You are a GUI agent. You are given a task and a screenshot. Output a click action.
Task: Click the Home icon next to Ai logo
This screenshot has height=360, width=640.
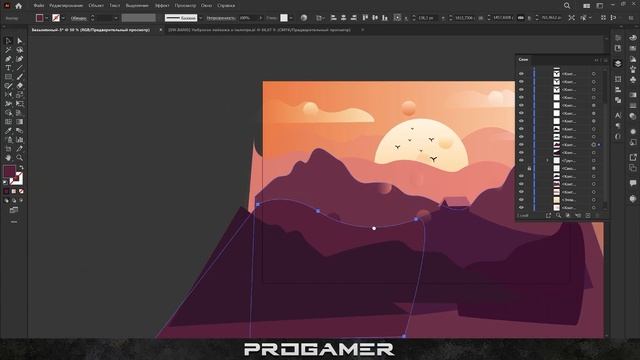pos(18,6)
